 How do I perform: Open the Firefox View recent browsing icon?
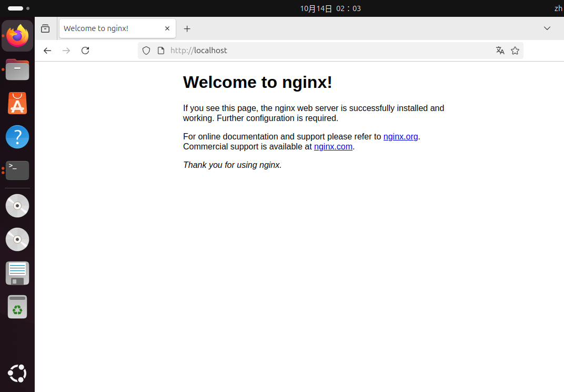pos(45,28)
